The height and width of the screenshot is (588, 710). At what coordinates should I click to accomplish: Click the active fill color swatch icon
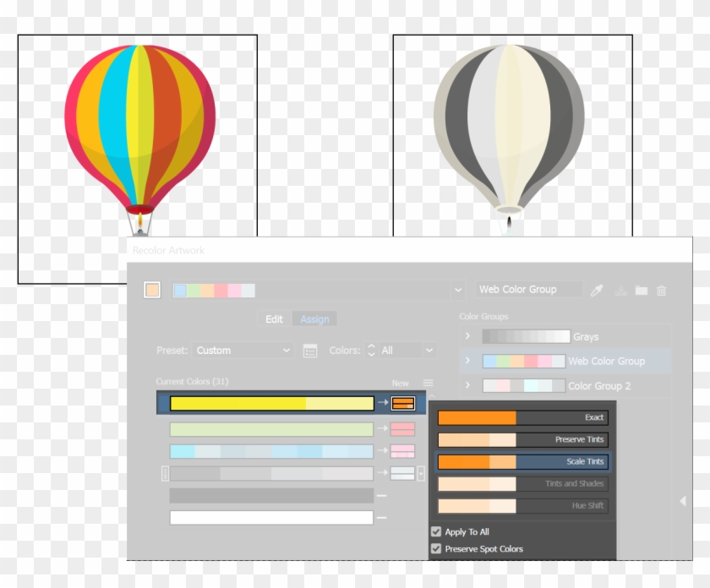click(x=152, y=290)
